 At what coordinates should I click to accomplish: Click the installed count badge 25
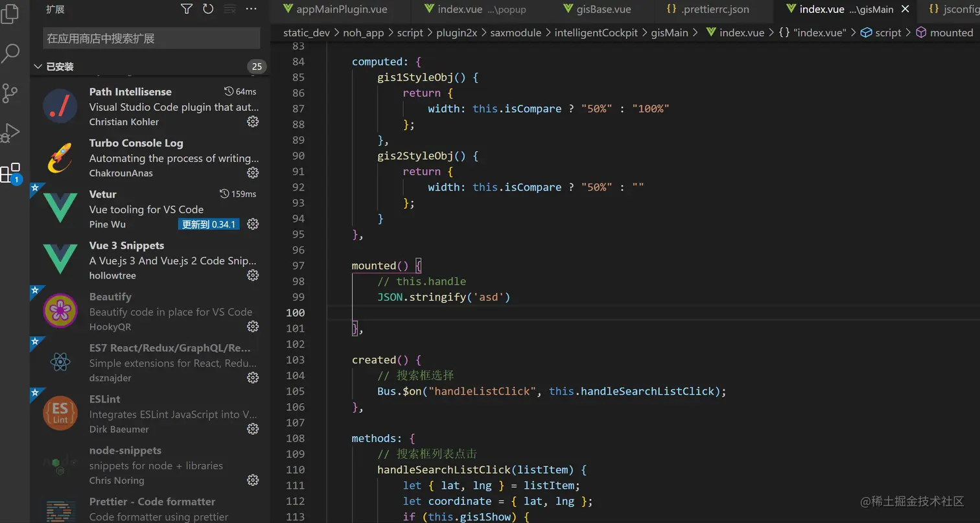click(x=257, y=67)
